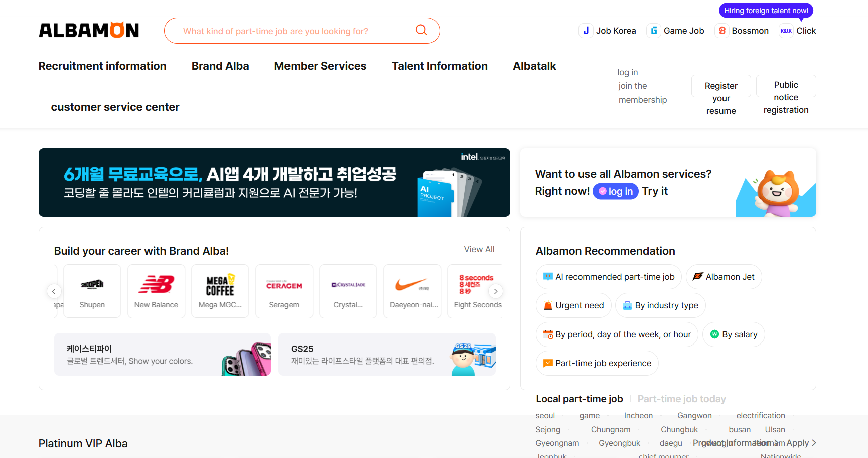Select the Ulsan region link
This screenshot has width=868, height=458.
775,429
